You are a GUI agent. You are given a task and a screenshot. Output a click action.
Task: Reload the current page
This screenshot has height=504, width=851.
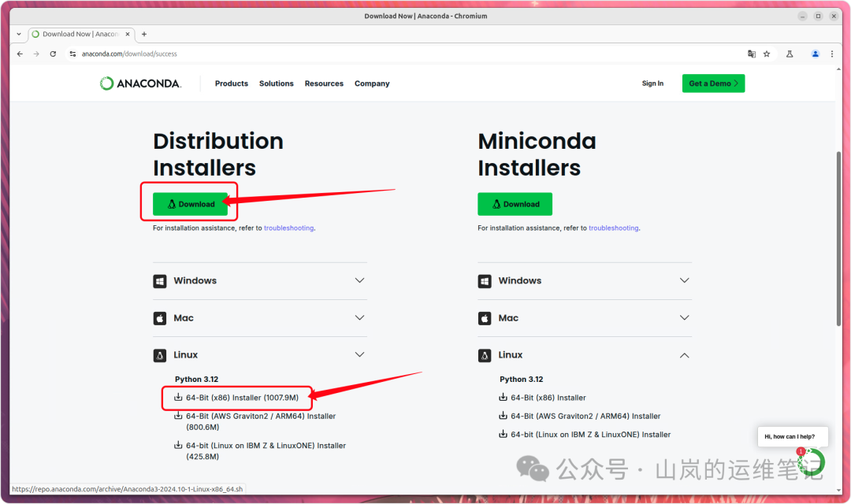53,54
